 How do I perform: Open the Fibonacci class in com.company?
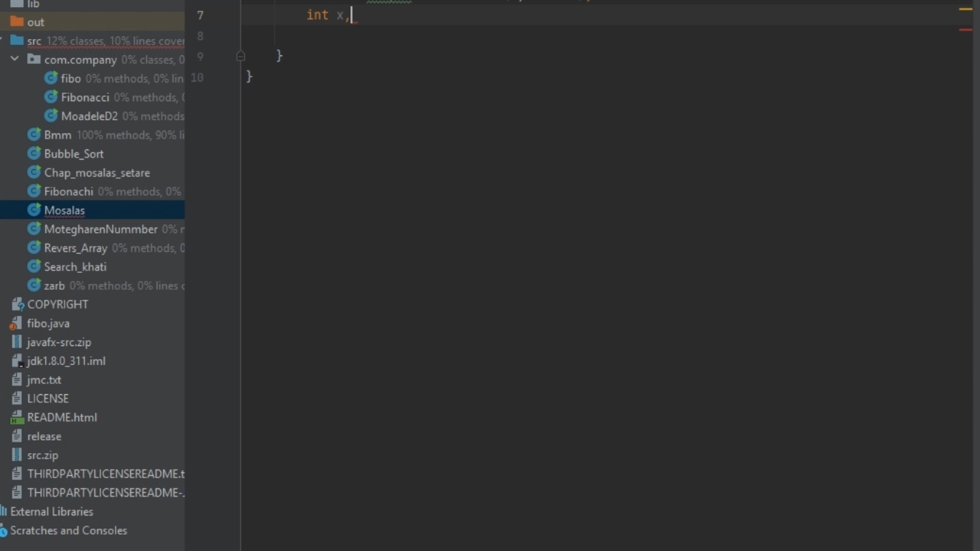tap(84, 97)
